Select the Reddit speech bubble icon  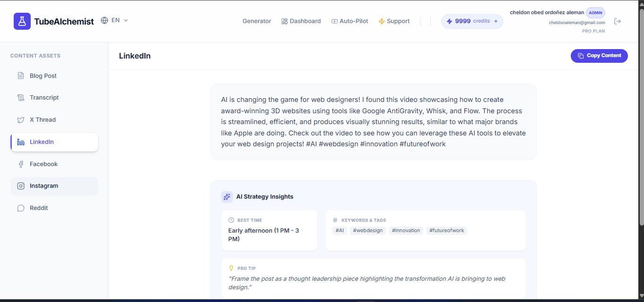click(21, 208)
